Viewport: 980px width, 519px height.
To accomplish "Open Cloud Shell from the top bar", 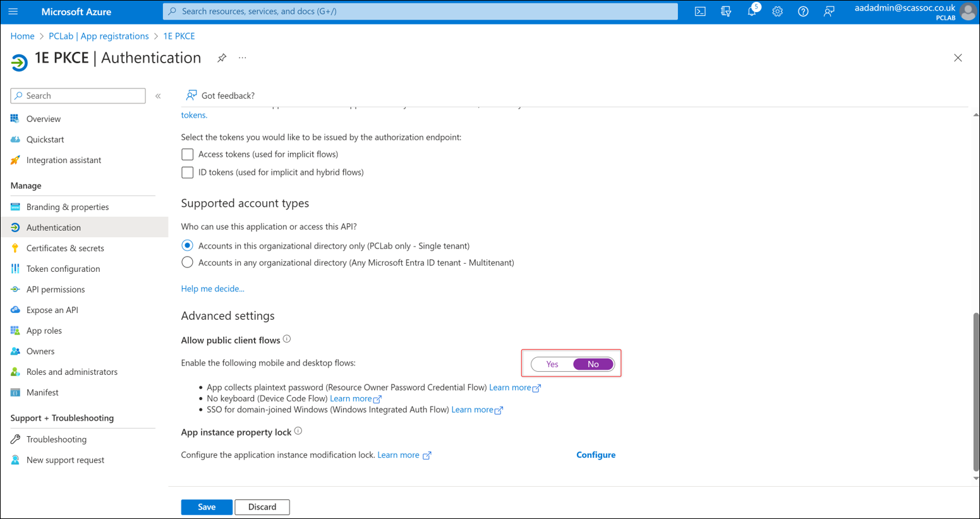I will pyautogui.click(x=700, y=11).
